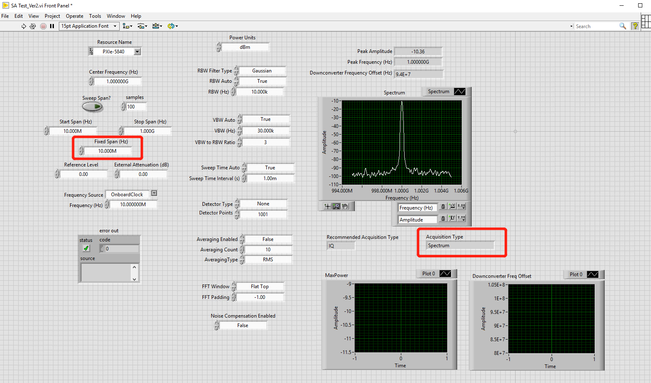The height and width of the screenshot is (383, 651).
Task: Click the Reference Level stepper arrows
Action: tap(57, 174)
